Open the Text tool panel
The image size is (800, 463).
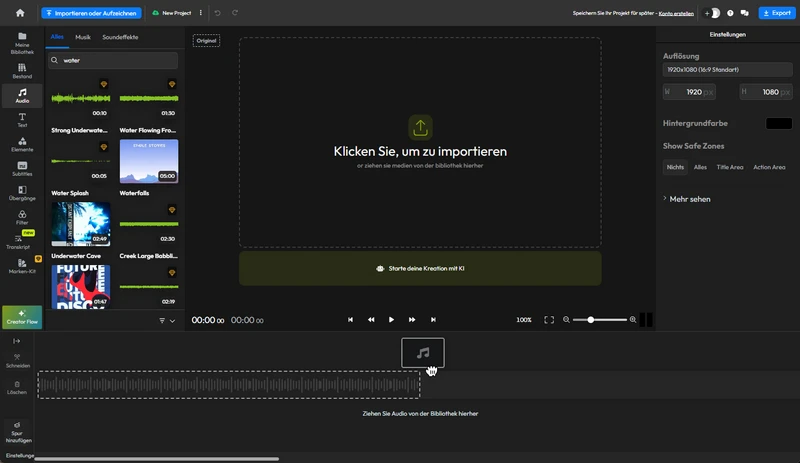point(22,120)
